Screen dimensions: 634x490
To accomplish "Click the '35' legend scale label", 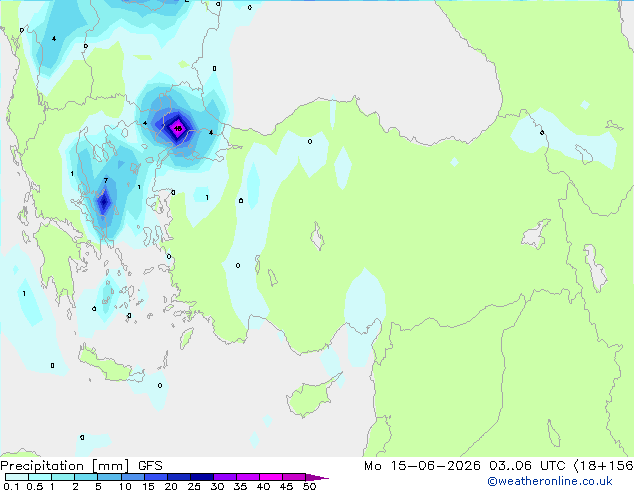I will coord(240,486).
